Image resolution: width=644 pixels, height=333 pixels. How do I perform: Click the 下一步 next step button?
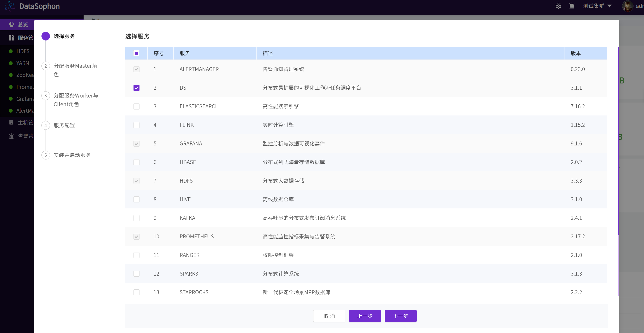click(x=400, y=316)
